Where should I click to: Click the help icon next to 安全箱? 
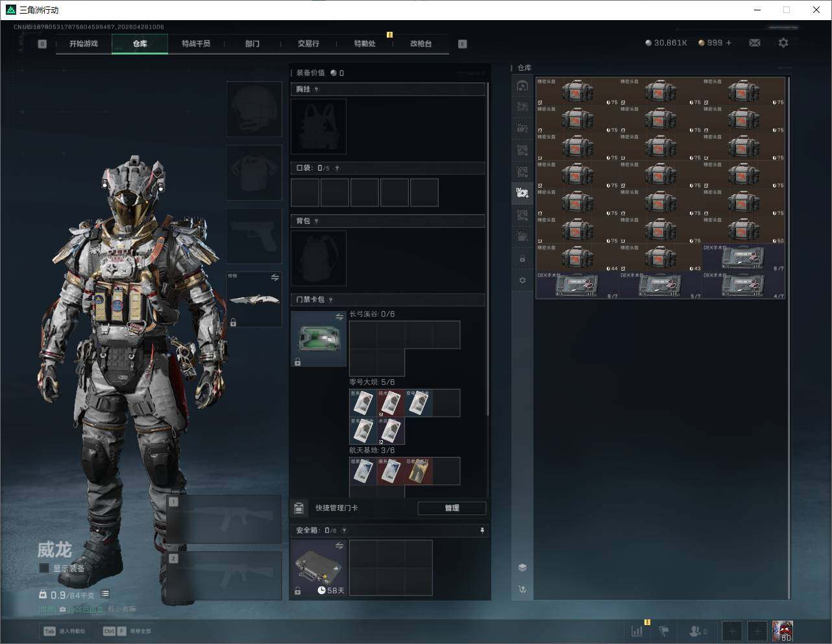[344, 530]
